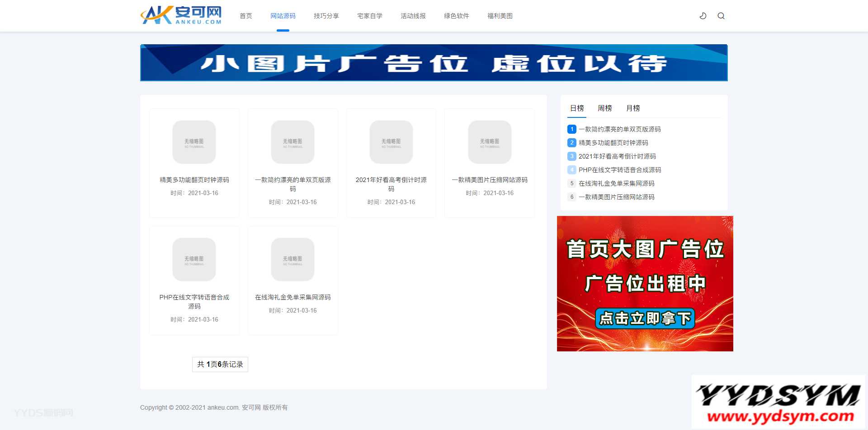Open PHP在线文字转语音合成源码 card title

click(194, 301)
